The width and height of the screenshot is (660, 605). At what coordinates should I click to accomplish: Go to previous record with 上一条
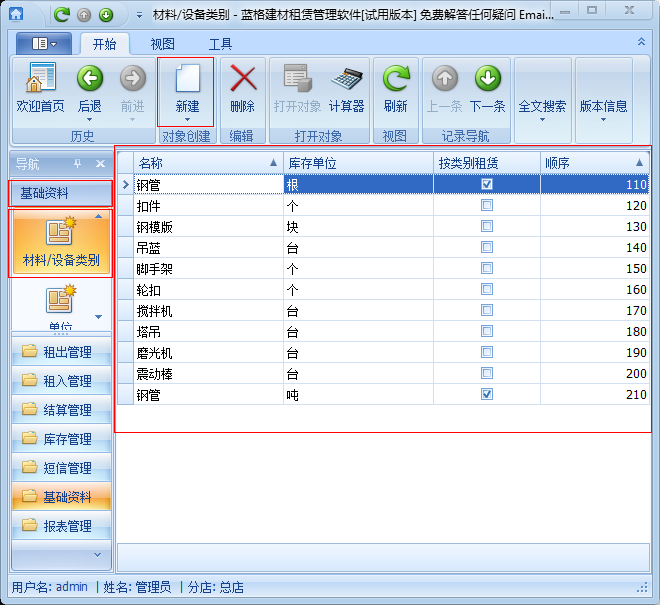tap(444, 88)
